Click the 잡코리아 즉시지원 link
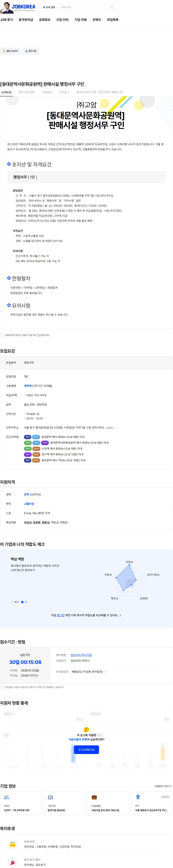173x868 pixels. [81, 655]
